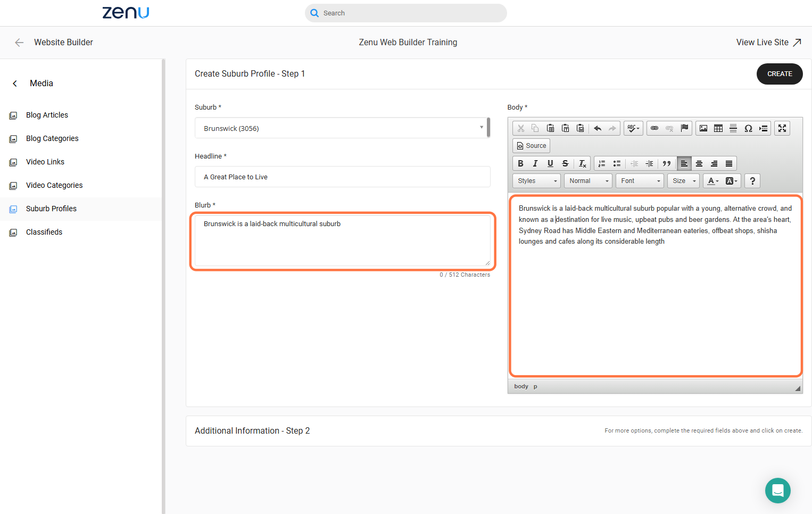Screen dimensions: 812x514
Task: Switch editor to Source view
Action: tap(532, 146)
